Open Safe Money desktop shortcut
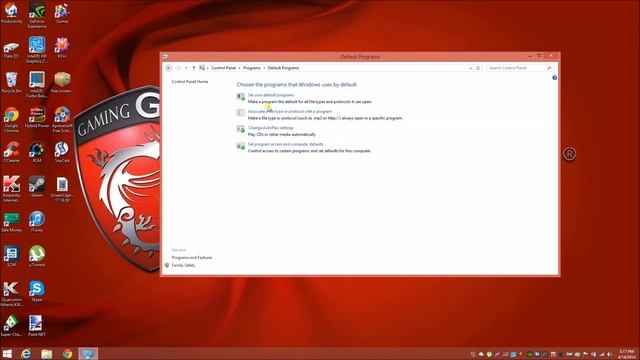 pos(11,222)
